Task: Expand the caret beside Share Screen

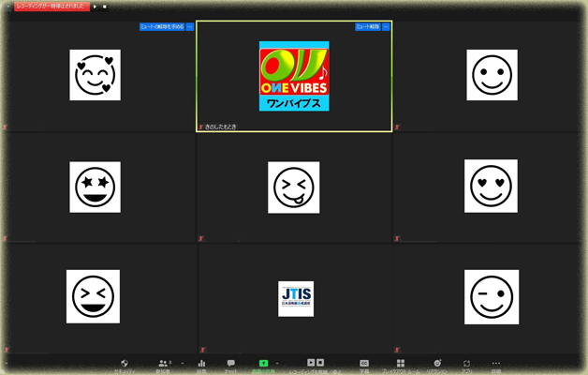Action: pos(277,364)
